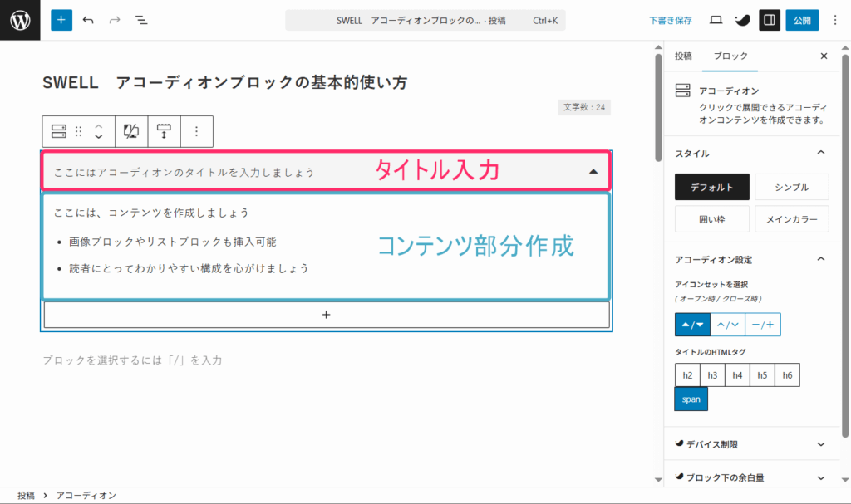The width and height of the screenshot is (851, 504).
Task: Switch to the ブロック tab in sidebar
Action: coord(730,56)
